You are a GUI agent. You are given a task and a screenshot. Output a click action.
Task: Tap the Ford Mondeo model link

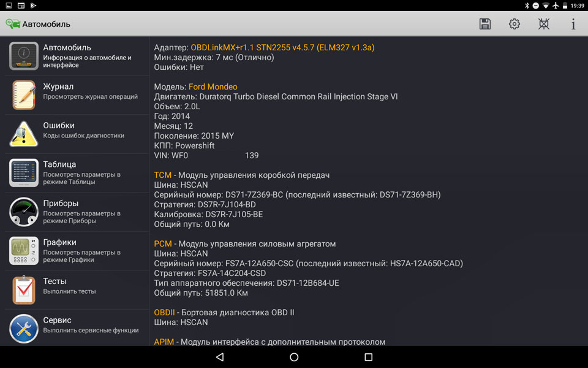(213, 86)
